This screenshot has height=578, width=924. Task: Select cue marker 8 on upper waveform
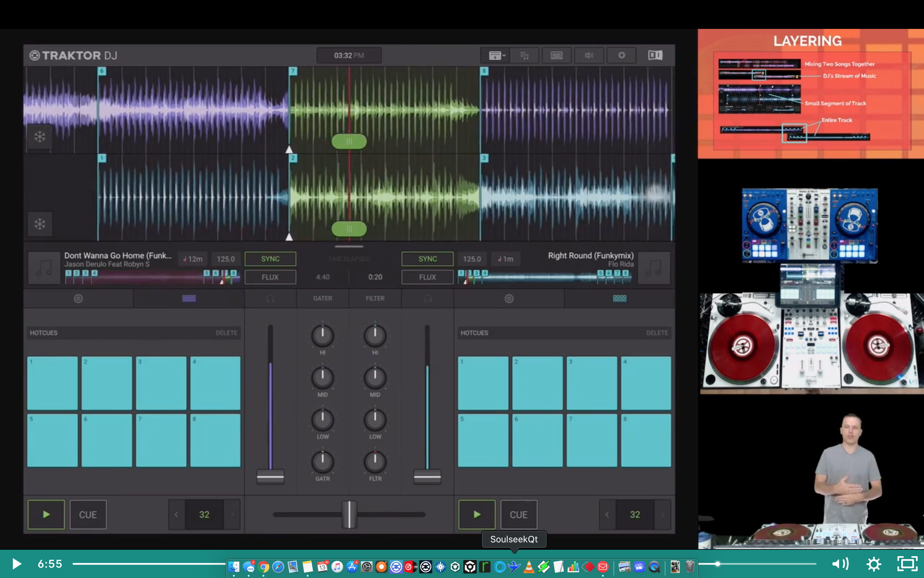click(484, 71)
